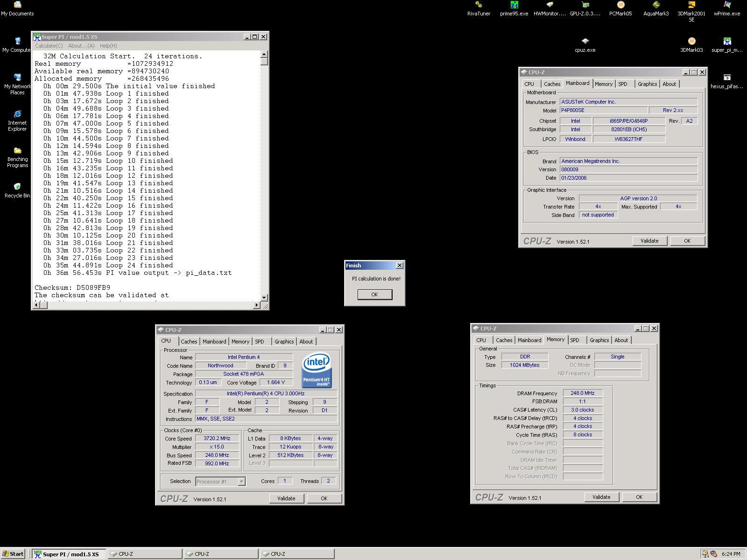
Task: Open the Processor #1 Selection dropdown
Action: pyautogui.click(x=220, y=481)
